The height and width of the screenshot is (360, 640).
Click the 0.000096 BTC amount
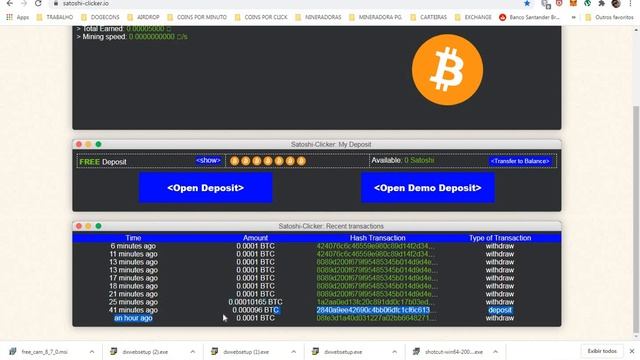256,310
